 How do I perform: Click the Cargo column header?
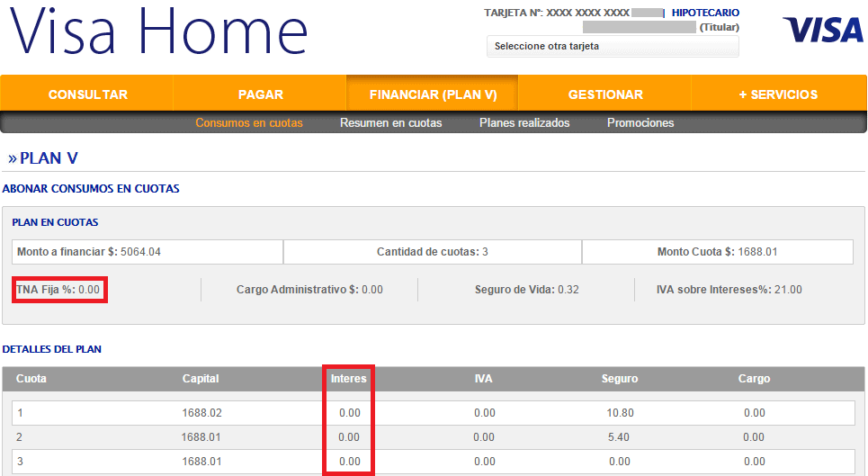pyautogui.click(x=754, y=379)
